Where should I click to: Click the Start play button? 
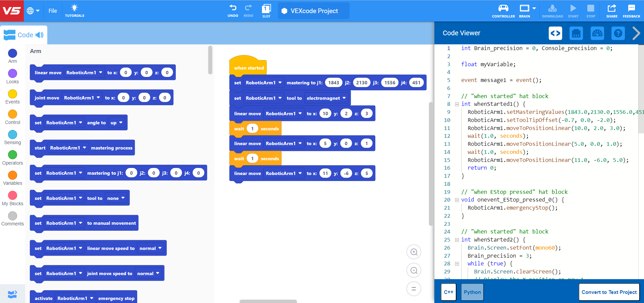[x=573, y=11]
